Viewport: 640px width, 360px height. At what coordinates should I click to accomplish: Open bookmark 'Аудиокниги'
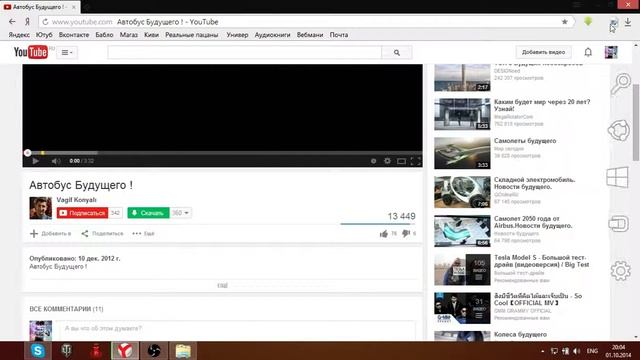272,35
